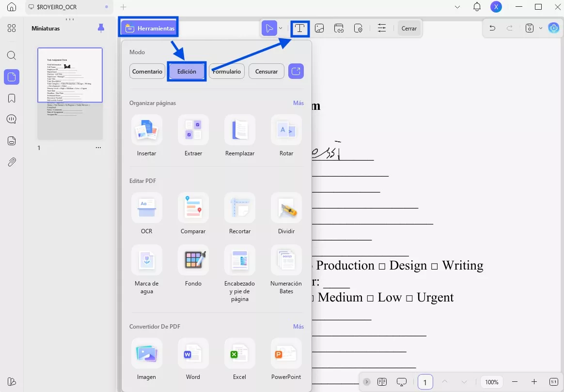Screen dimensions: 564x392
Task: Select the link editing tool
Action: (339, 29)
